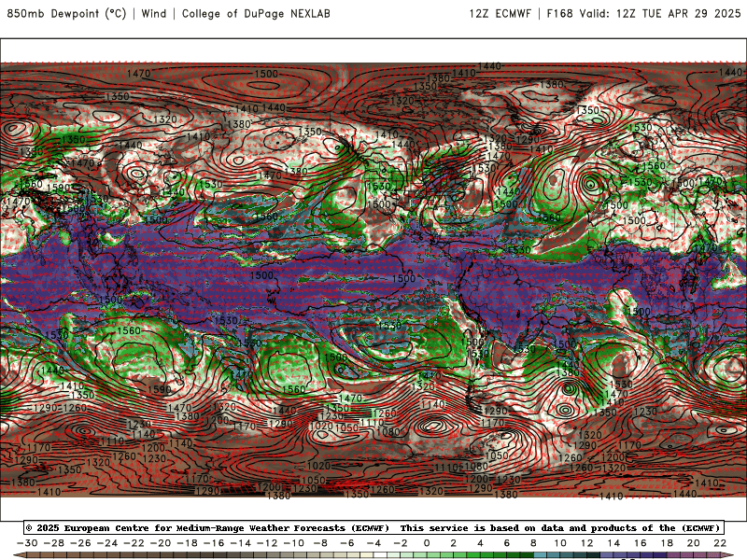Click the -2 legend value
747x560 pixels.
[x=401, y=543]
